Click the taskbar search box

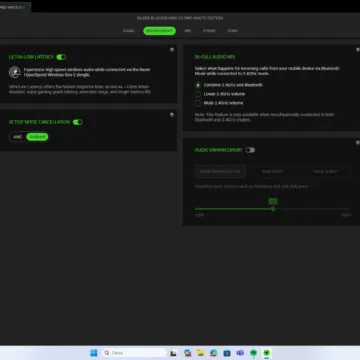click(x=134, y=353)
